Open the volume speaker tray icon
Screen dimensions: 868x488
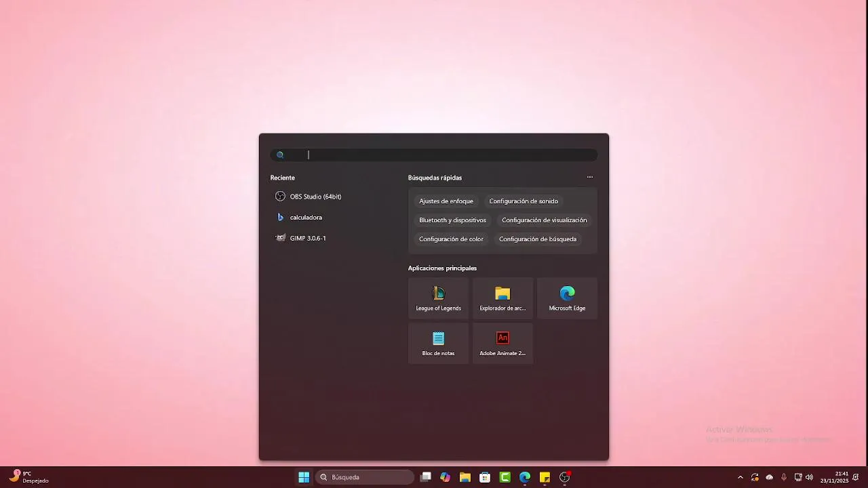(809, 477)
